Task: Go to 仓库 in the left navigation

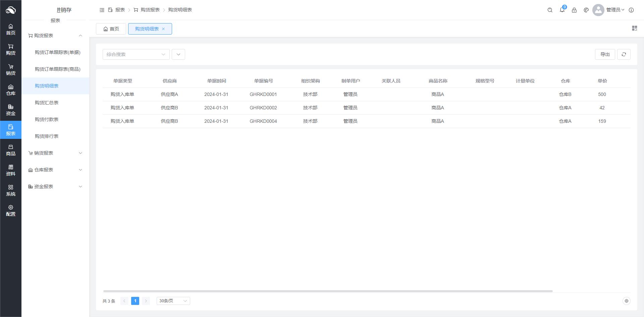Action: pyautogui.click(x=11, y=90)
